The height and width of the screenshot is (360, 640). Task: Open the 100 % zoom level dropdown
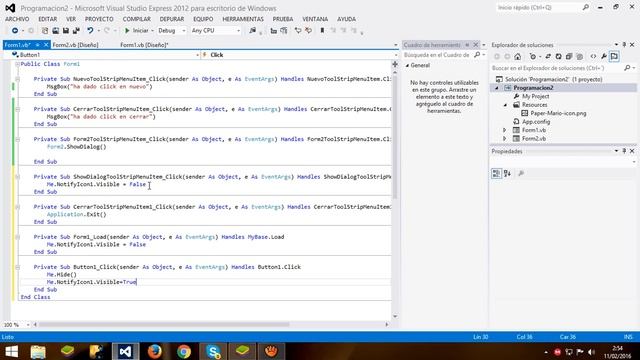[28, 325]
